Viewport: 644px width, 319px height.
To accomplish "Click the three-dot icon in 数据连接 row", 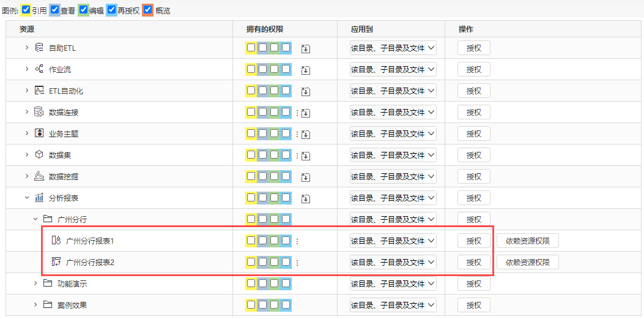I will tap(297, 112).
